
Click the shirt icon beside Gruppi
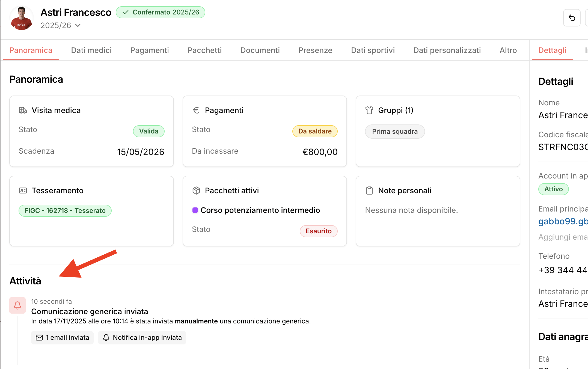(369, 110)
